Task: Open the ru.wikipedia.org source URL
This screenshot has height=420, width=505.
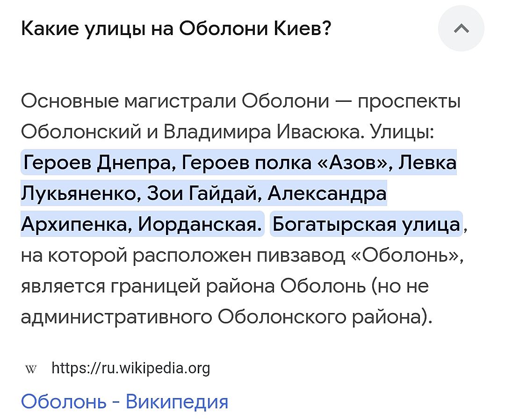Action: click(130, 369)
